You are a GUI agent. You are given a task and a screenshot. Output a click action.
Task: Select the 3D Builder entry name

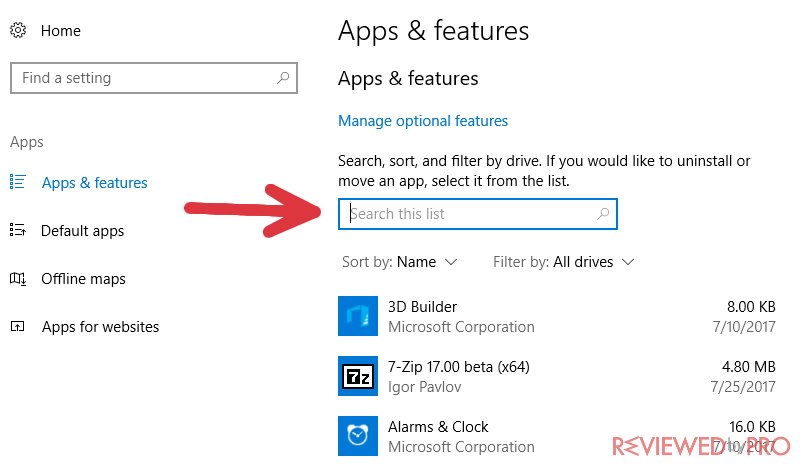tap(422, 307)
